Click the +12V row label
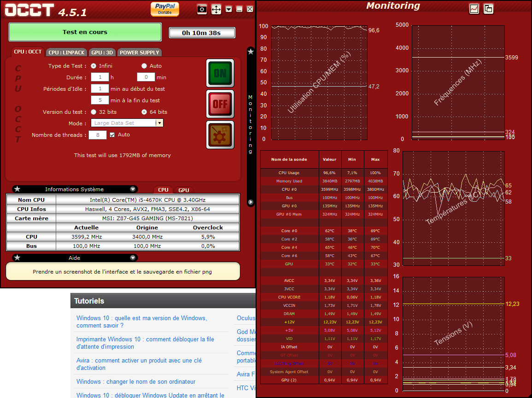532x398 pixels. (289, 322)
